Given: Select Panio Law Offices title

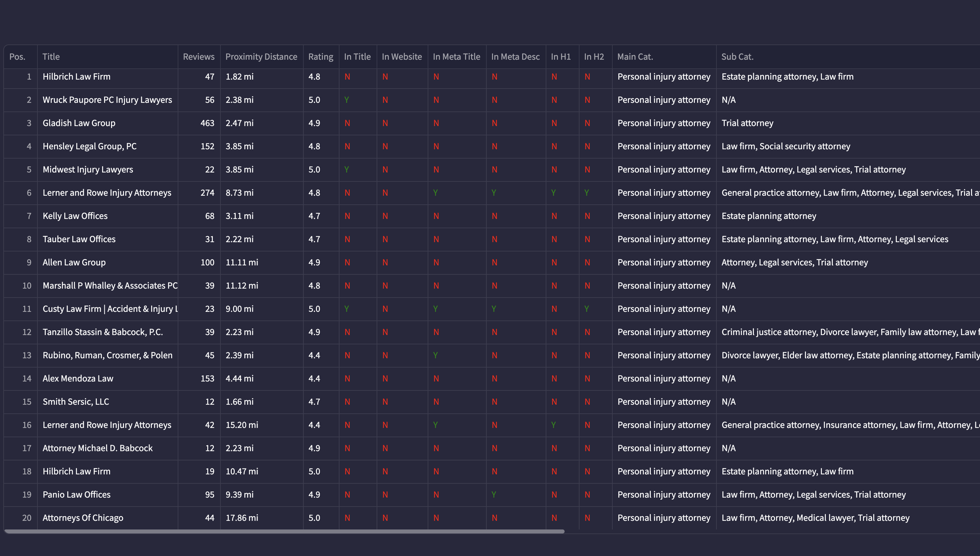Looking at the screenshot, I should (x=76, y=495).
